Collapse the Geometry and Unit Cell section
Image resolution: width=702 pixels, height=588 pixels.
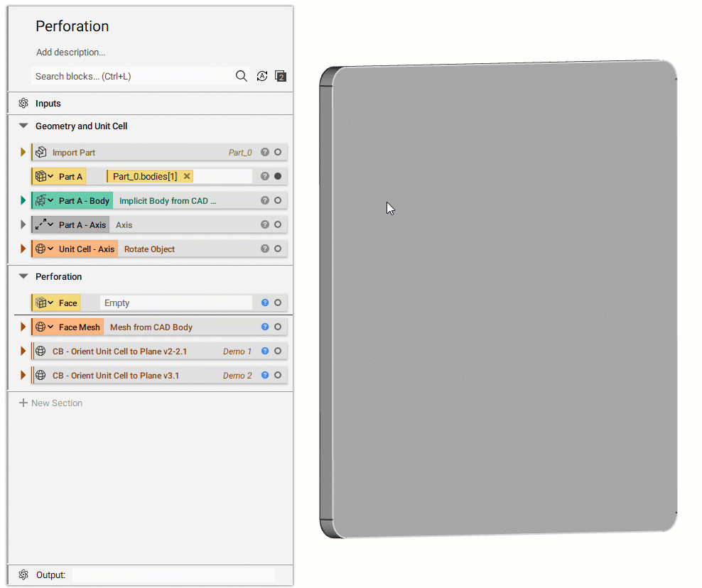(x=23, y=126)
